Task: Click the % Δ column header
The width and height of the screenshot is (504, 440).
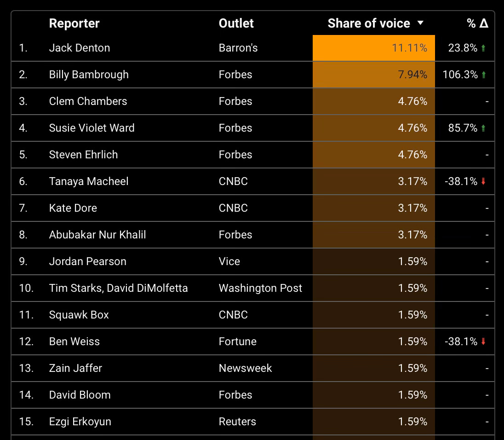Action: coord(477,23)
